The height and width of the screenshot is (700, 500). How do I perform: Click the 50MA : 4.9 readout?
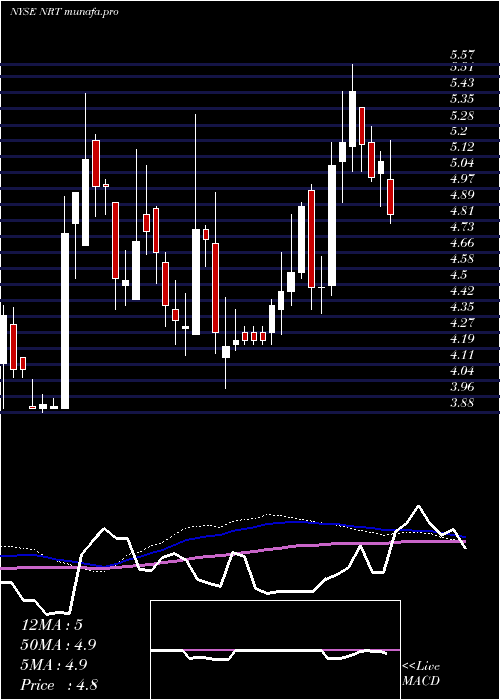pos(59,645)
